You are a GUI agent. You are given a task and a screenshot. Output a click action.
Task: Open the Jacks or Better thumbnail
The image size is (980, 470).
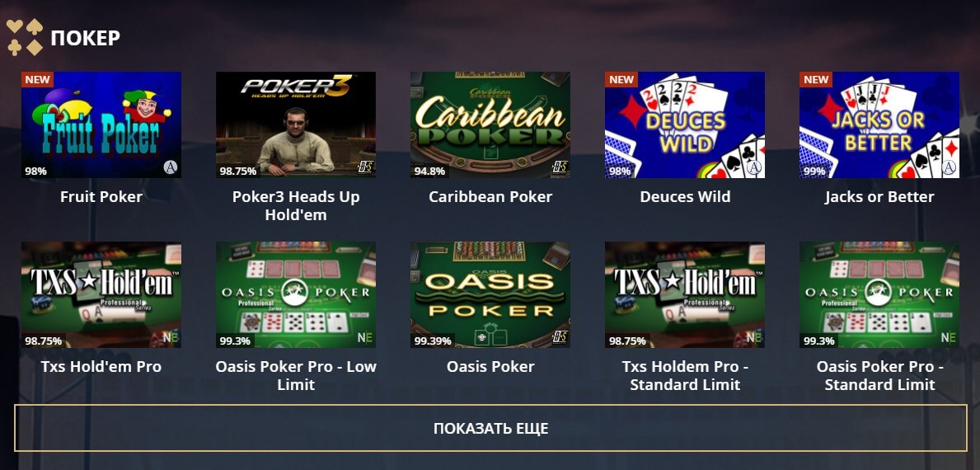pos(879,125)
